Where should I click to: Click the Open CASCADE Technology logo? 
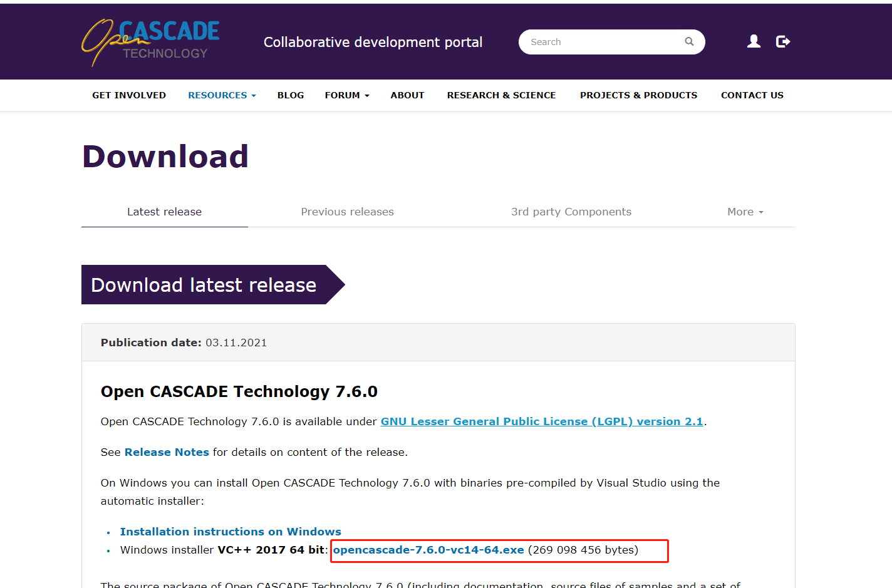click(150, 41)
